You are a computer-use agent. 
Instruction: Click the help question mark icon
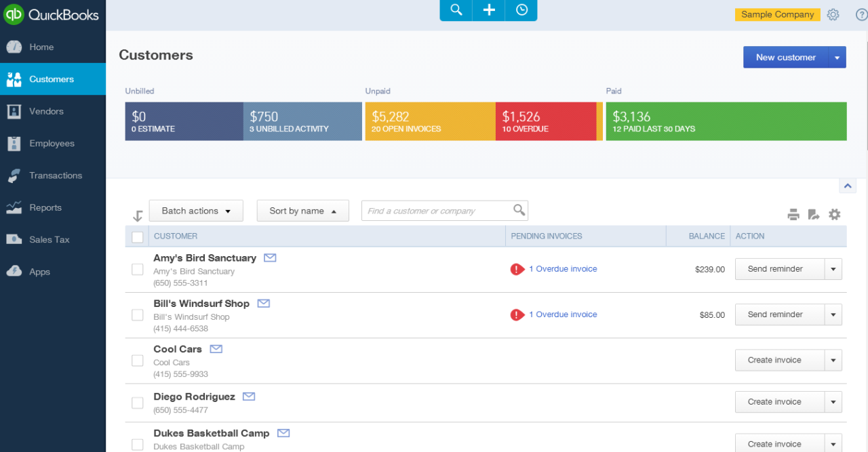point(861,15)
